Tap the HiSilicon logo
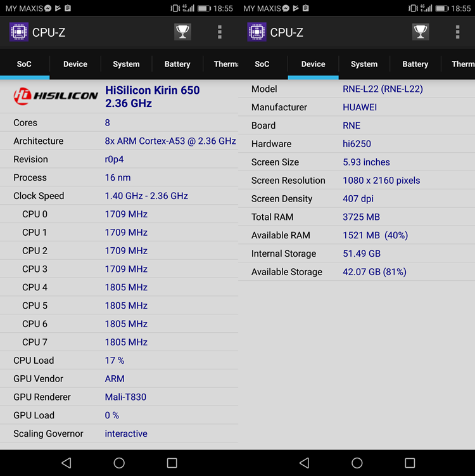Viewport: 475px width, 476px height. 56,96
